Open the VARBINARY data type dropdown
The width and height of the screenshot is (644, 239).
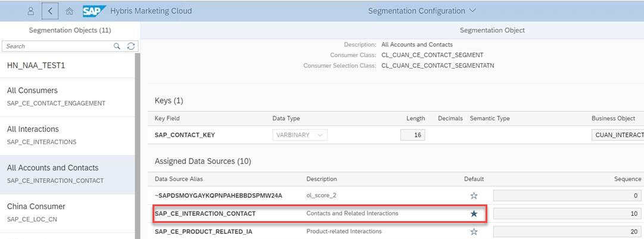300,135
